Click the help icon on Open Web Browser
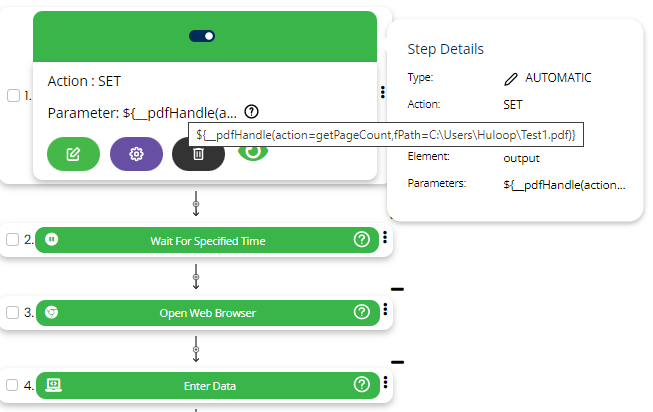 (x=362, y=312)
